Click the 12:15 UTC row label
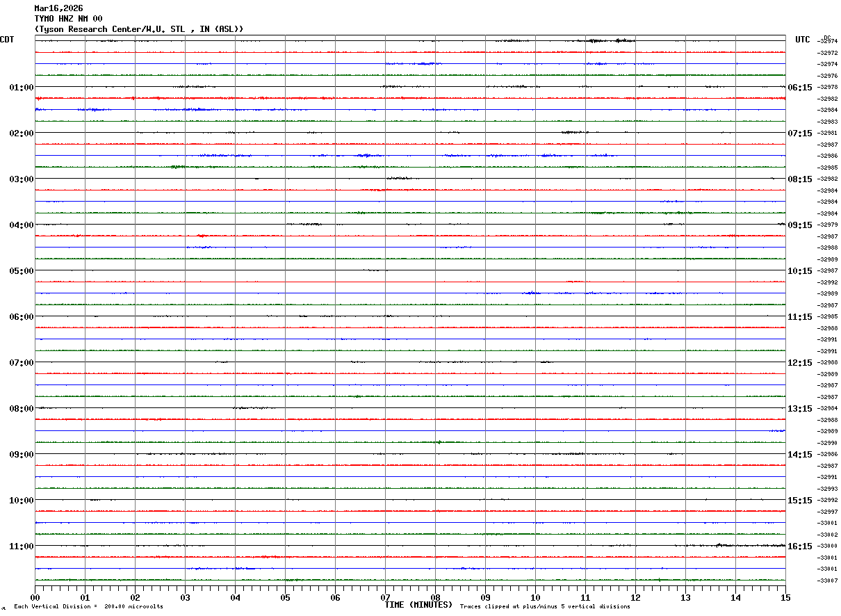This screenshot has width=841, height=616. [800, 363]
